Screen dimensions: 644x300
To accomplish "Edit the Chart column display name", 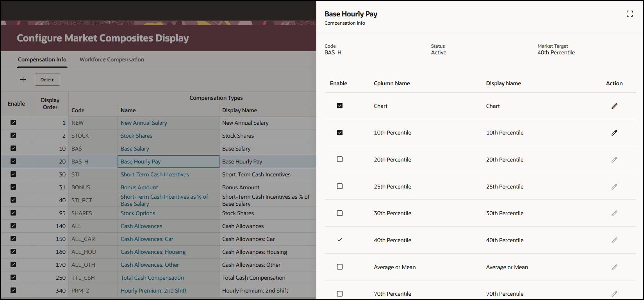I will (x=614, y=106).
